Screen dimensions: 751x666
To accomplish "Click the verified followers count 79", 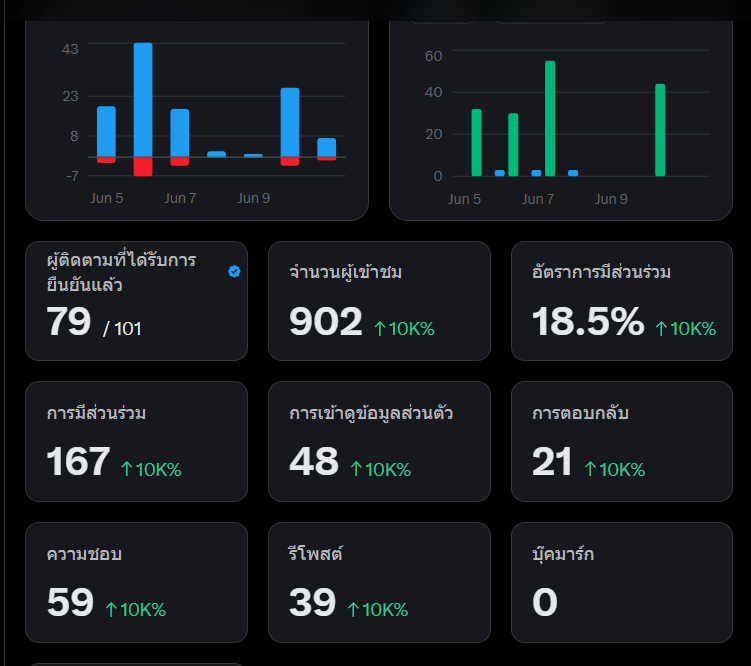I will coord(69,321).
